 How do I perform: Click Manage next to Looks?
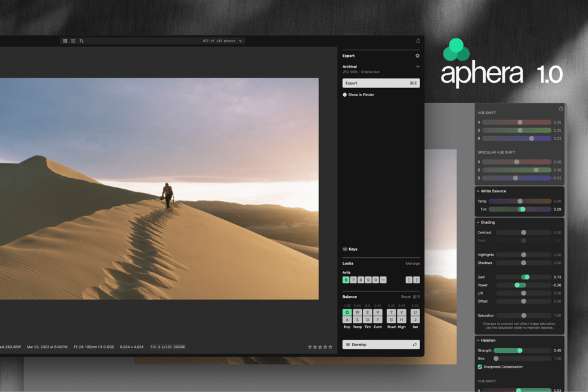tap(412, 263)
